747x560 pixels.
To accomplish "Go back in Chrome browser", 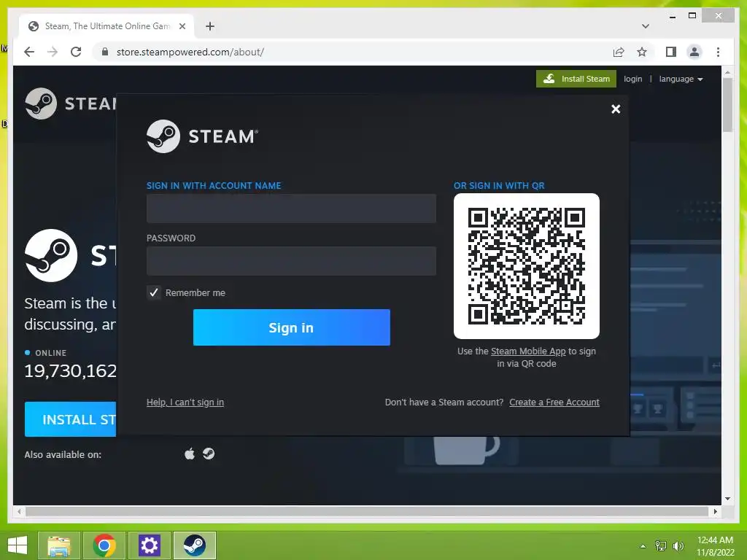I will click(29, 52).
